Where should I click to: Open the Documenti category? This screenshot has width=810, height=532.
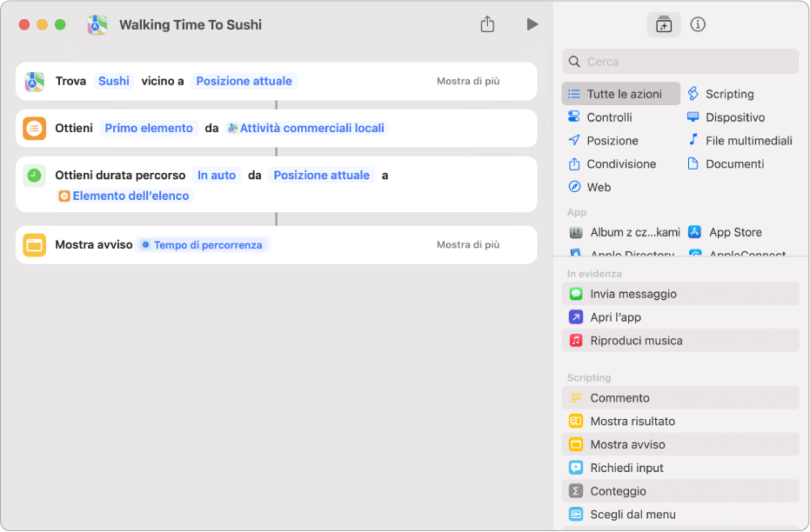coord(733,163)
